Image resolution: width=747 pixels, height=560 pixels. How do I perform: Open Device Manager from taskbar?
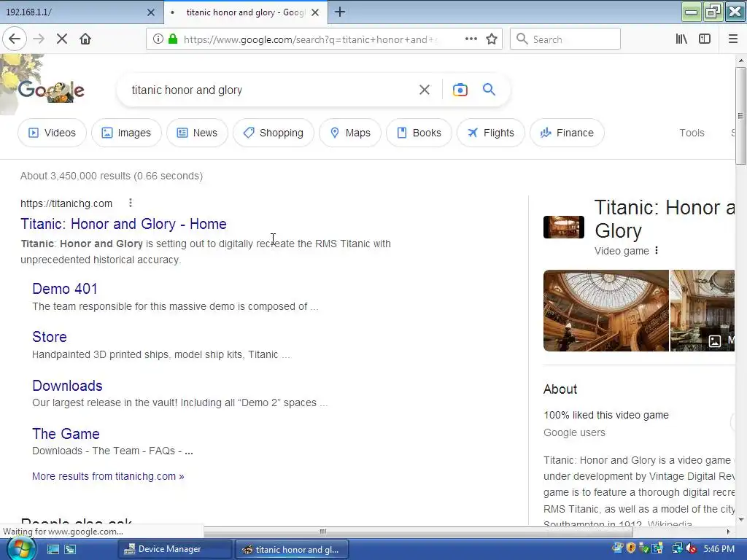click(x=174, y=549)
